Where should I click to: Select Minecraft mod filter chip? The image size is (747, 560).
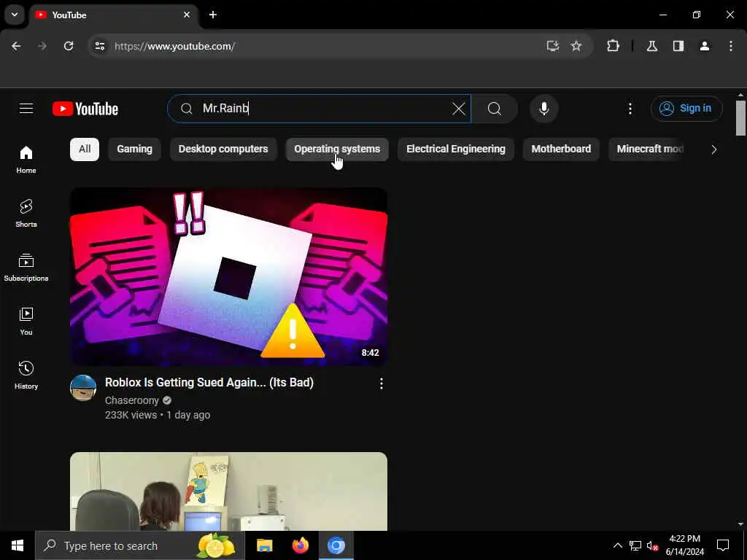(650, 149)
